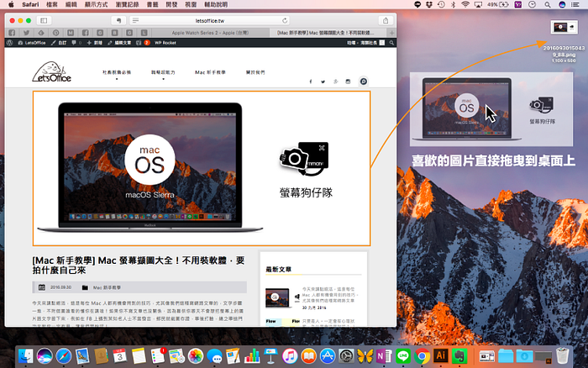
Task: Click the Mac 螢幕擷圖大全 article title
Action: (139, 265)
